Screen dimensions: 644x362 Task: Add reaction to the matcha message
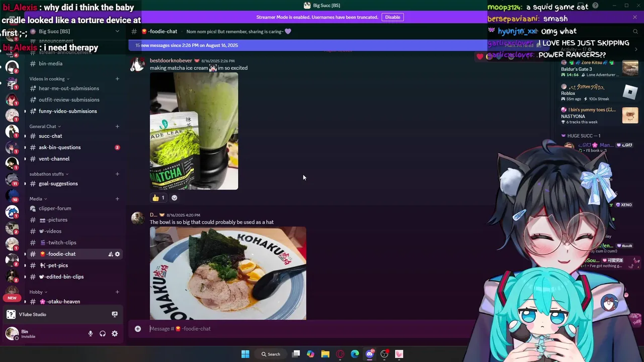[174, 198]
